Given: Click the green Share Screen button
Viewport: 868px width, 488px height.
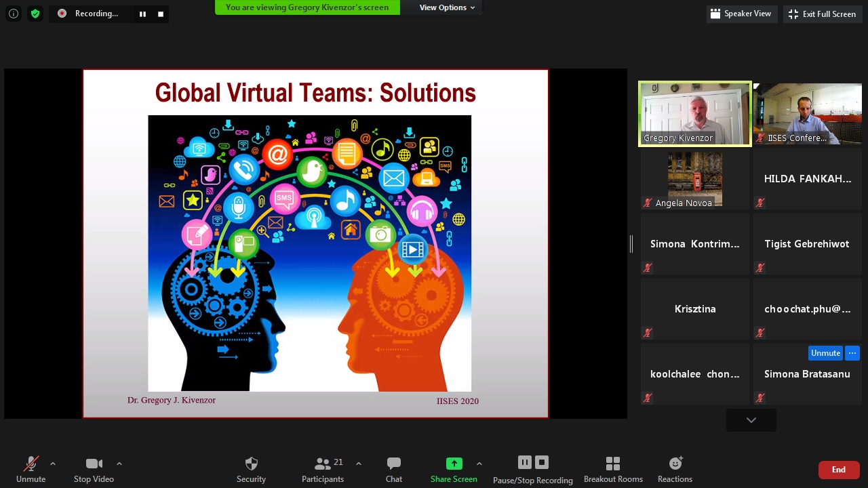Looking at the screenshot, I should (454, 470).
